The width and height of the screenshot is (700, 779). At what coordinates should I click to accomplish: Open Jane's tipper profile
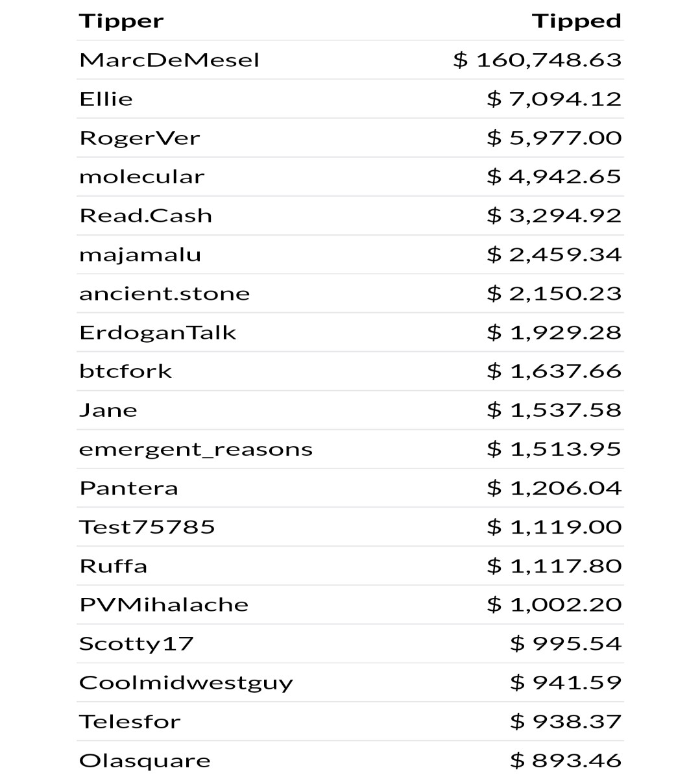click(108, 411)
